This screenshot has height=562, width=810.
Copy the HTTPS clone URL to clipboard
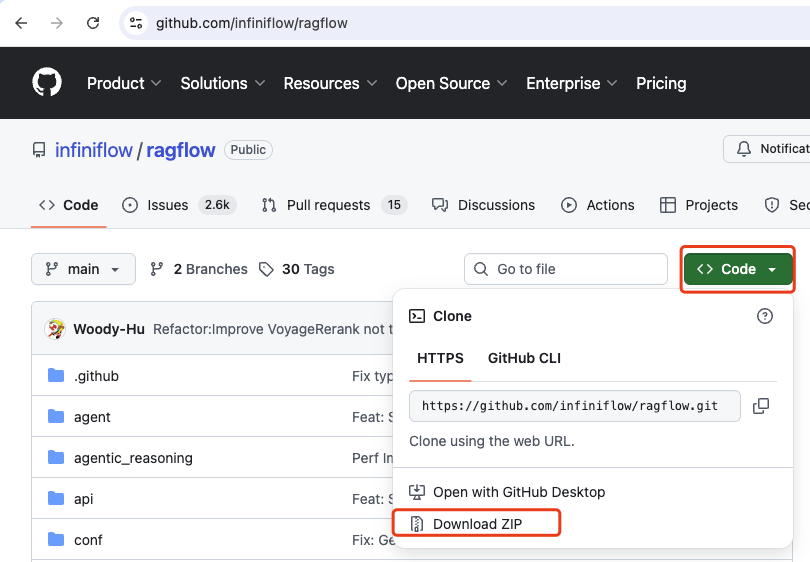[x=761, y=406]
